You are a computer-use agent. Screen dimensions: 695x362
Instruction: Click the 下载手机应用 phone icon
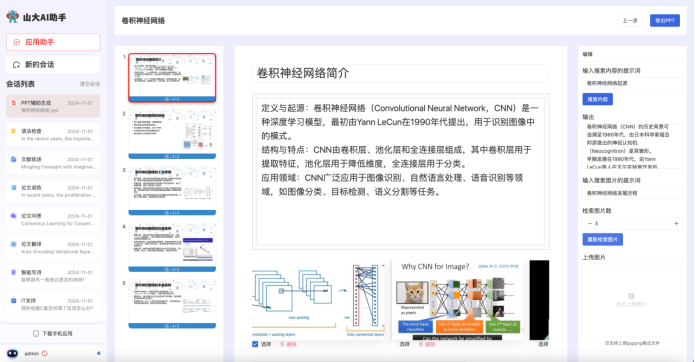tap(36, 334)
